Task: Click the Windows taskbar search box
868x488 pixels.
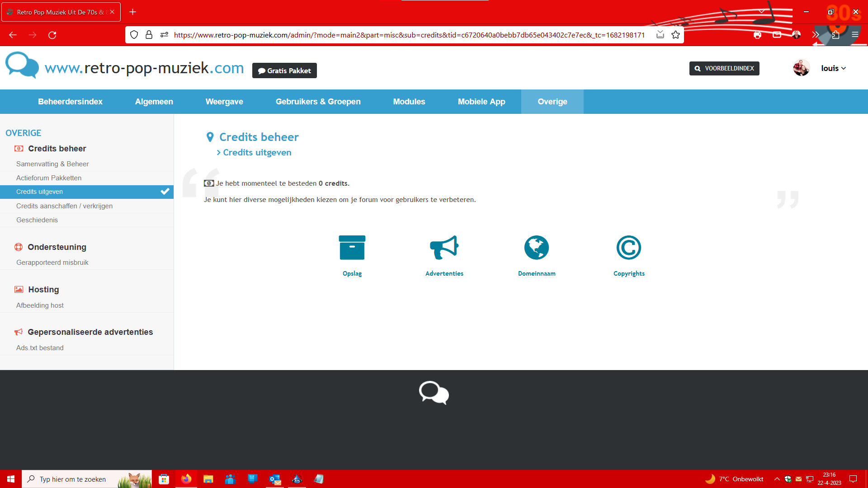Action: pos(87,479)
